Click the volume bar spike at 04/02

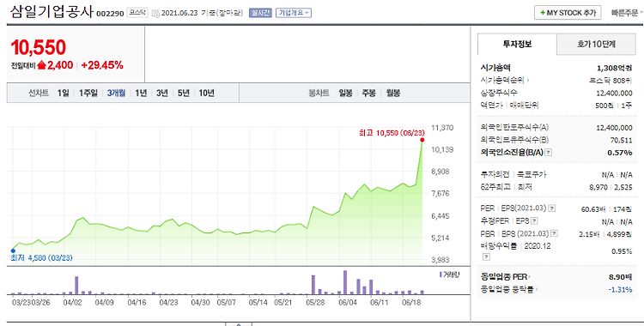click(x=76, y=286)
